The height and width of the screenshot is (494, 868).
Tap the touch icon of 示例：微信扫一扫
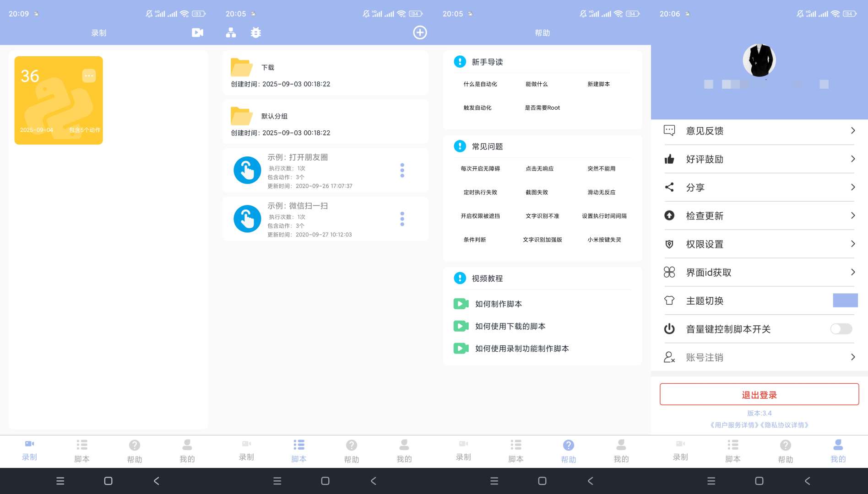(x=247, y=219)
